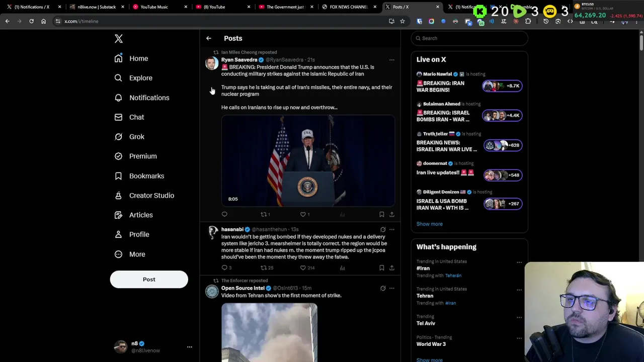Open more options on hasanabi post

(391, 229)
